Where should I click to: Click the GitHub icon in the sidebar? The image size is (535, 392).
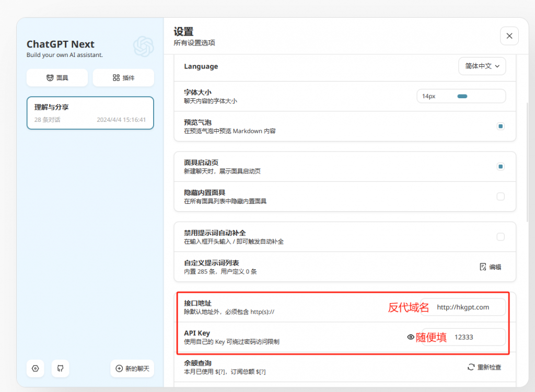60,368
